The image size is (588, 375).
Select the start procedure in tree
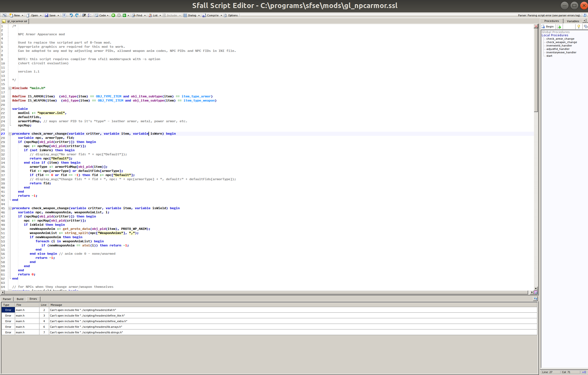point(549,56)
